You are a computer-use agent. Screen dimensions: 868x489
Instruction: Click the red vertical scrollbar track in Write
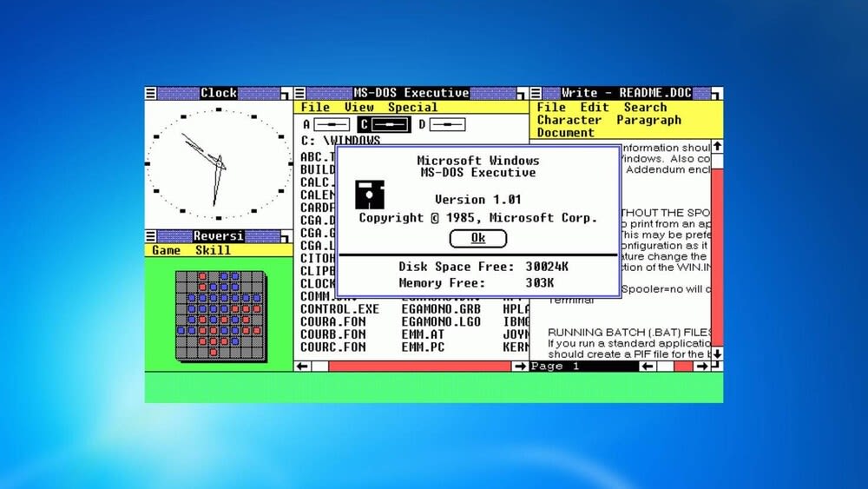(x=717, y=257)
